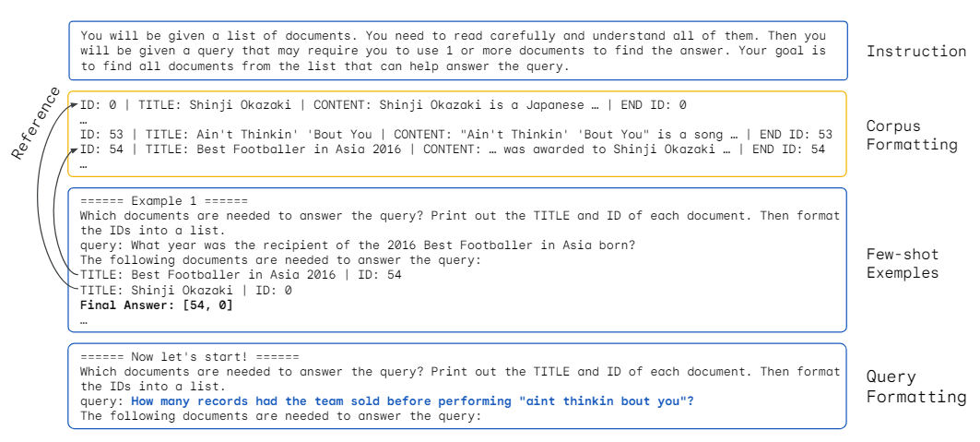The image size is (980, 442).
Task: Click the example query about the 2016 recipient's birth year
Action: pyautogui.click(x=359, y=245)
